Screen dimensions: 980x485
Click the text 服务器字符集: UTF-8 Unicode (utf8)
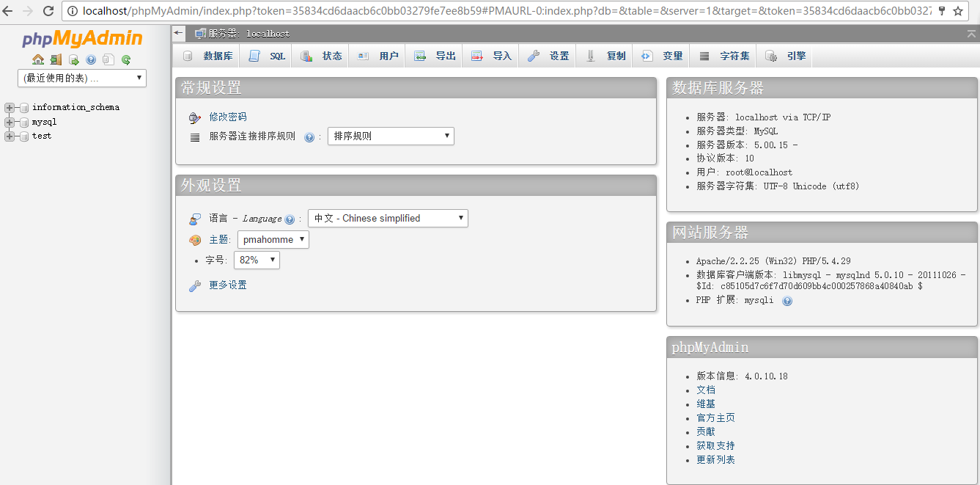[778, 186]
